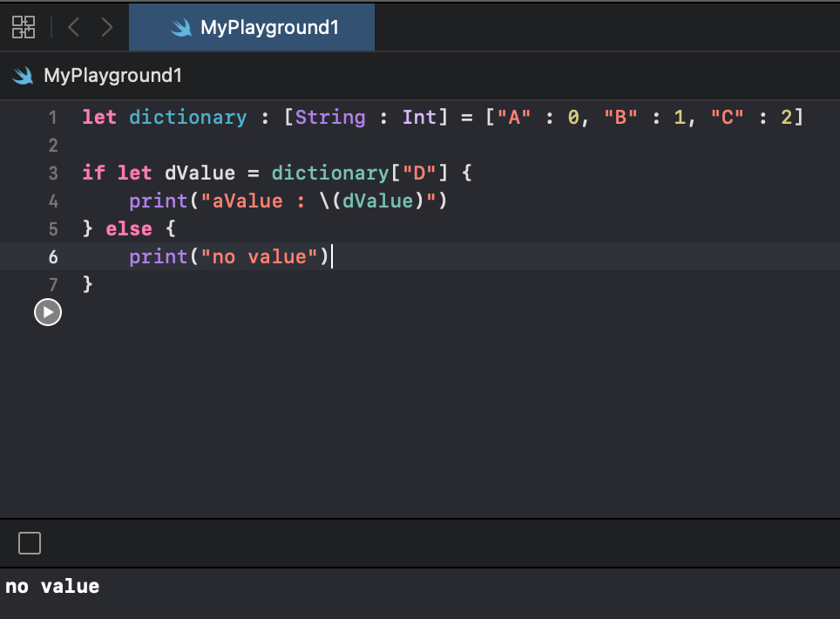840x619 pixels.
Task: Select line number 1 in the gutter
Action: (x=53, y=118)
